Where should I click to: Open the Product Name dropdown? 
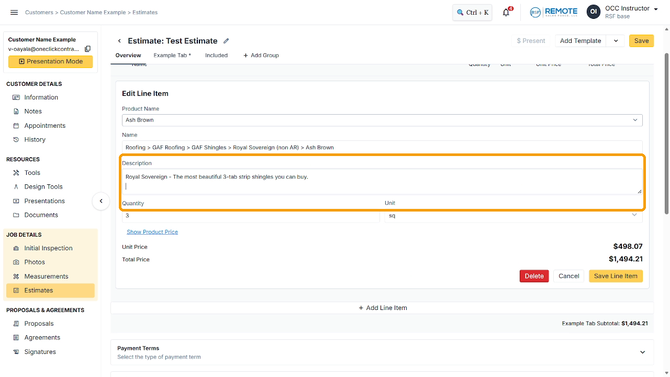pyautogui.click(x=382, y=120)
